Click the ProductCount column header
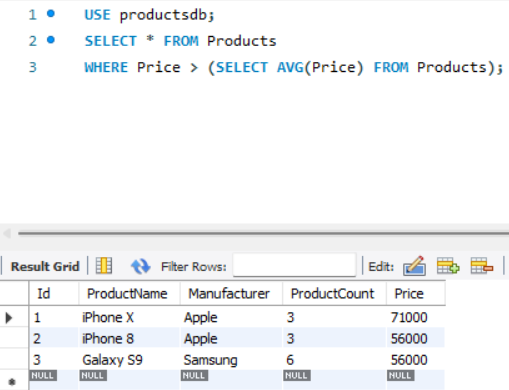The image size is (509, 390). pos(334,294)
